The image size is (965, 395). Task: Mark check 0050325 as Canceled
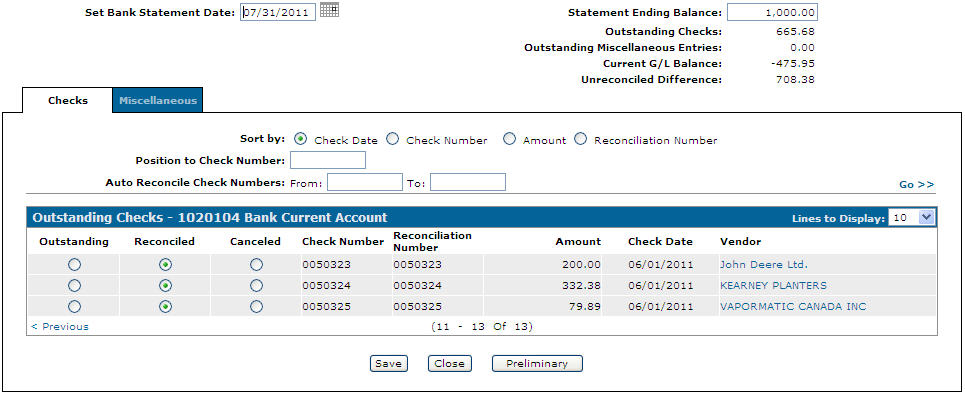click(256, 306)
